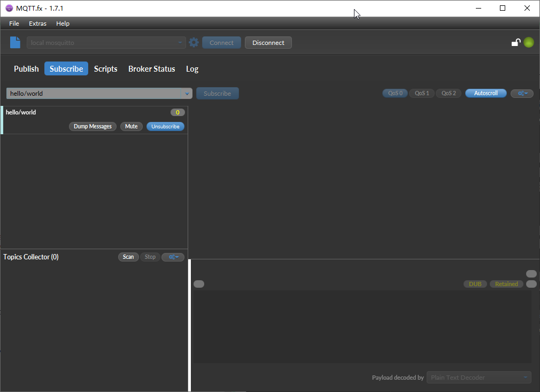Toggle the Autoscroll button
This screenshot has width=540, height=392.
[x=486, y=94]
